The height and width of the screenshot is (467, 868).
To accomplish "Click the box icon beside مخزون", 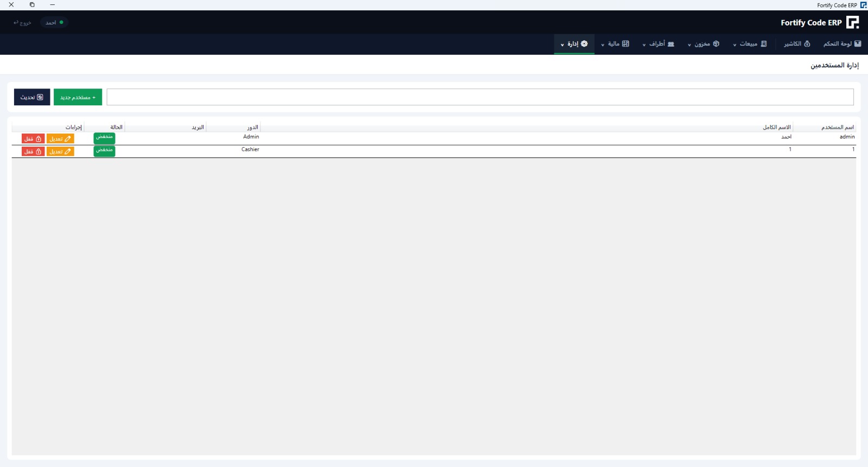I will pos(716,43).
